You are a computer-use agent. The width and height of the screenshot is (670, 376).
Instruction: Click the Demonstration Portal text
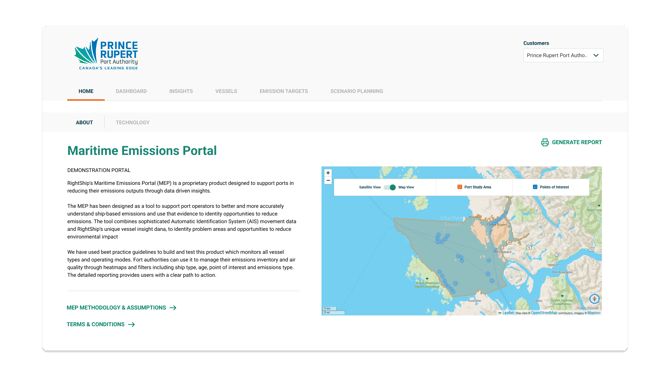point(99,170)
